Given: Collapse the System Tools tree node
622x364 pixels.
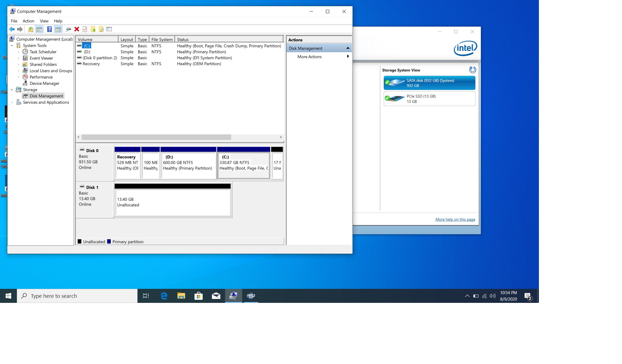Looking at the screenshot, I should tap(12, 45).
